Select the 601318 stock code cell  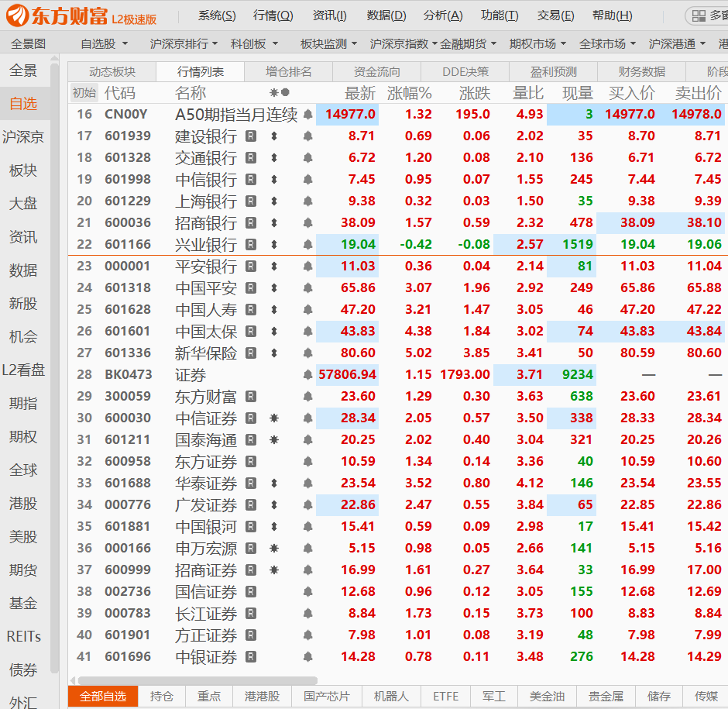(128, 288)
